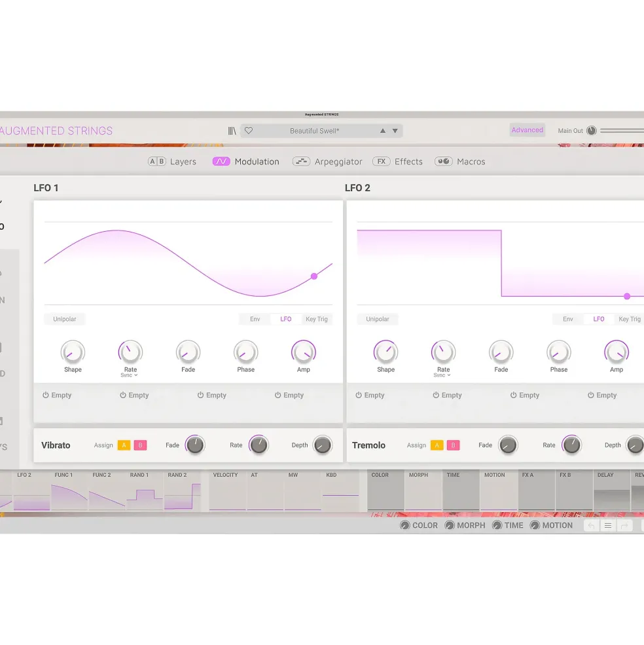Click the redo arrow in bottom bar
The width and height of the screenshot is (644, 645).
click(x=624, y=525)
